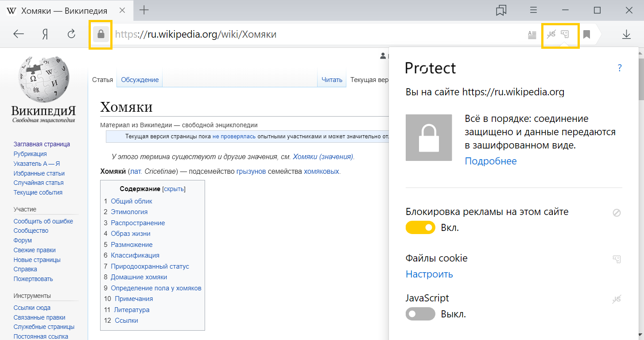Open the browser hamburger menu
The width and height of the screenshot is (644, 340).
(x=534, y=10)
